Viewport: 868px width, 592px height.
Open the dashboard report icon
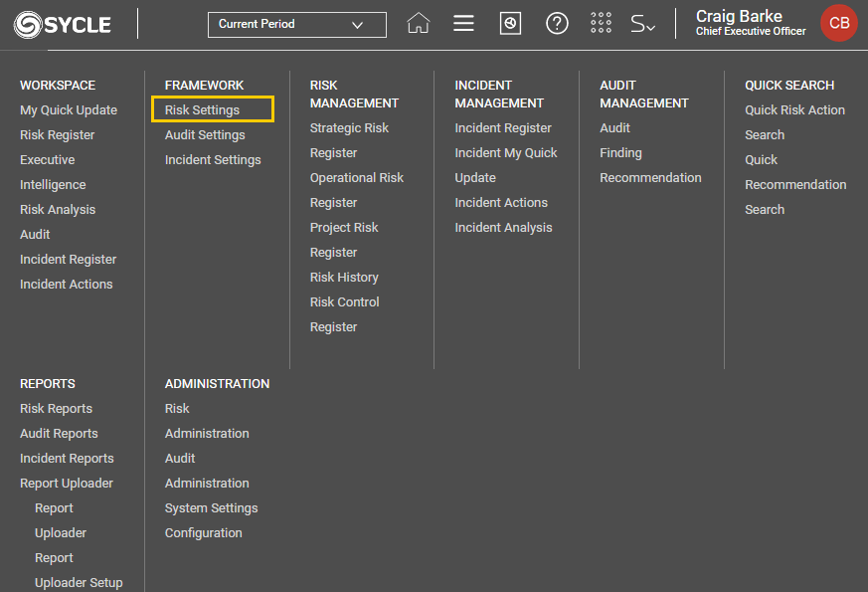coord(510,24)
